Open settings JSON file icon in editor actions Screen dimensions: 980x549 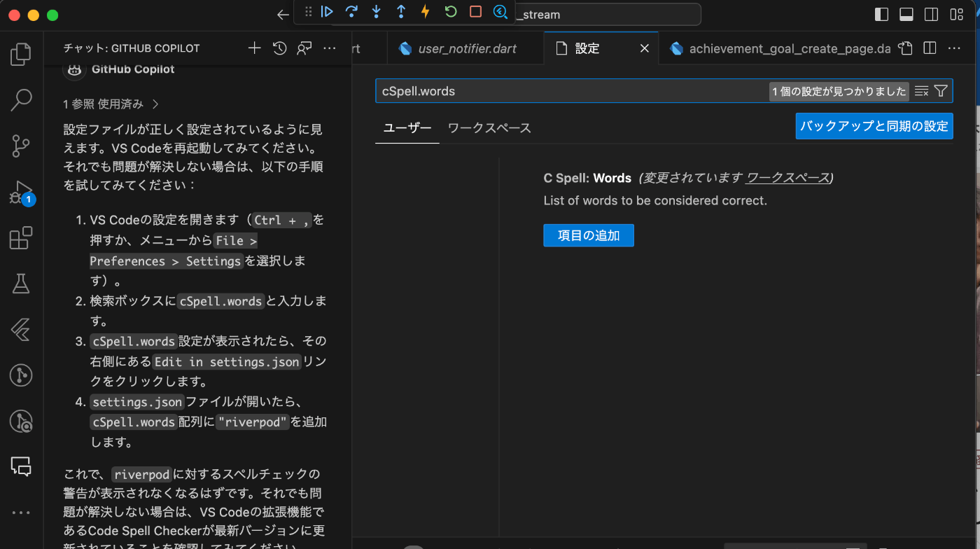[x=906, y=48]
